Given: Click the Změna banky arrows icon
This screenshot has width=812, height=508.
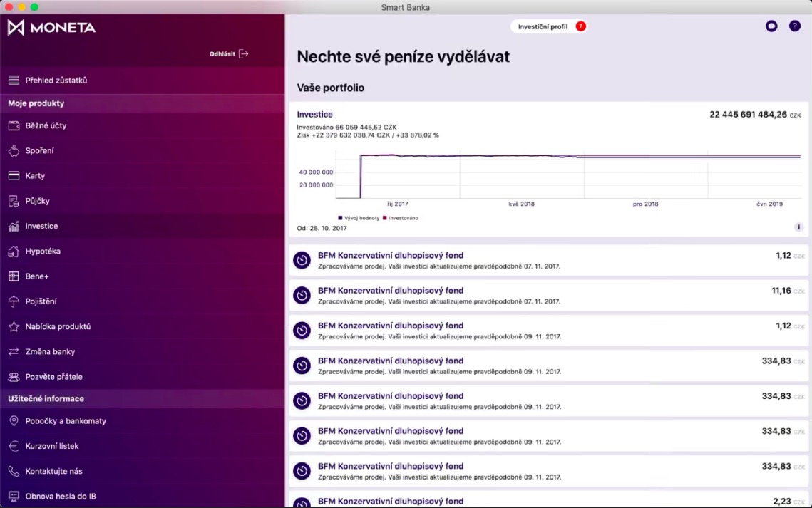Looking at the screenshot, I should [x=14, y=352].
